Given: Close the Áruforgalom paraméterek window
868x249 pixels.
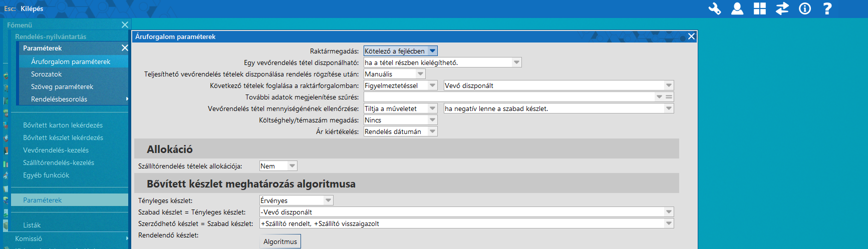Looking at the screenshot, I should click(x=691, y=36).
